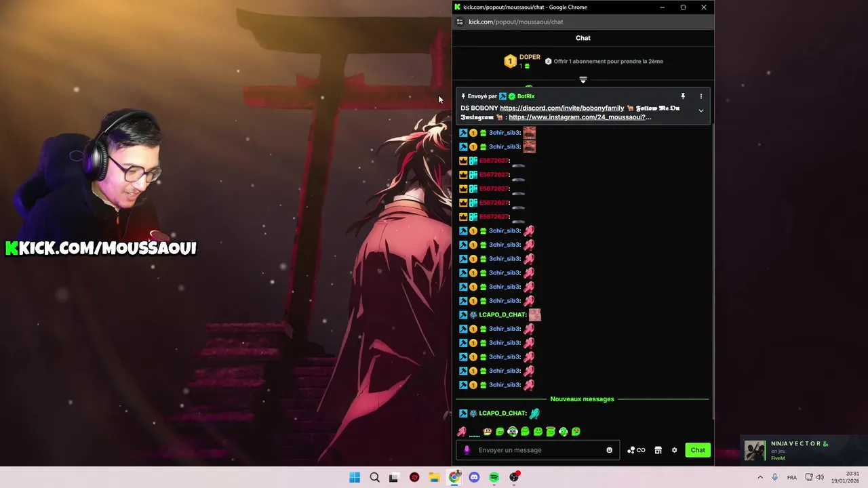
Task: Open the channel points icon
Action: click(636, 450)
